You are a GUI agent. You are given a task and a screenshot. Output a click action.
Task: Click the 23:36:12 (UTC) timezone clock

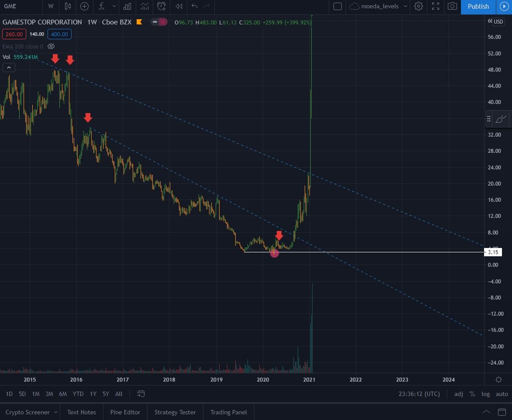click(419, 394)
